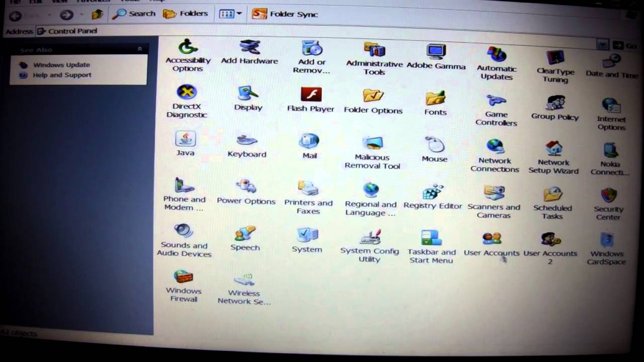Open Printers and Faxes
This screenshot has height=362, width=644.
click(x=308, y=198)
